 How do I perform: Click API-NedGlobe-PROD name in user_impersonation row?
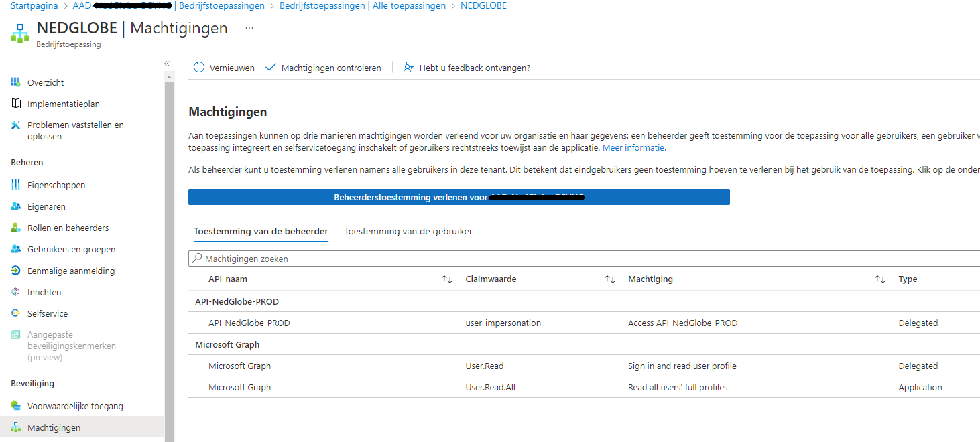249,323
